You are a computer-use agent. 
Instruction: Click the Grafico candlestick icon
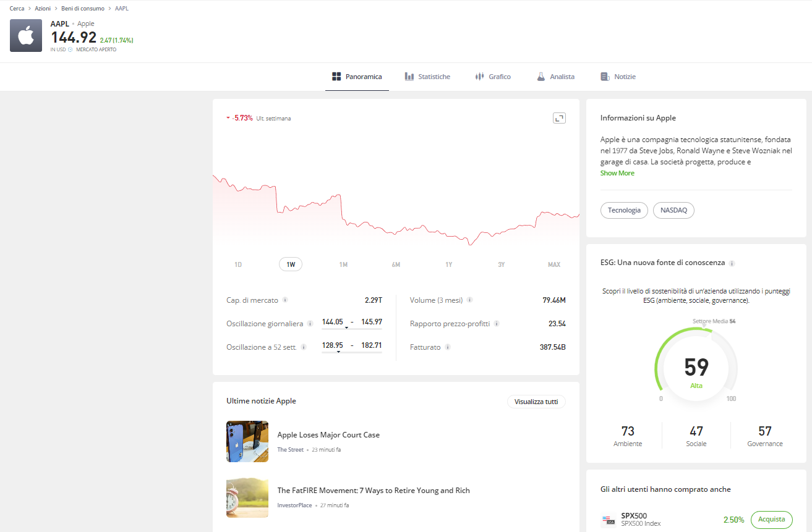pyautogui.click(x=479, y=77)
